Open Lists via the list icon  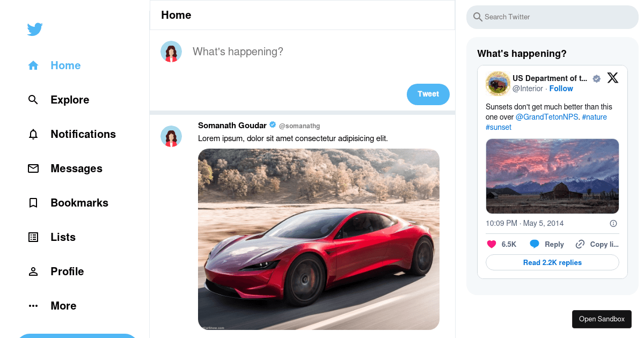(x=33, y=237)
